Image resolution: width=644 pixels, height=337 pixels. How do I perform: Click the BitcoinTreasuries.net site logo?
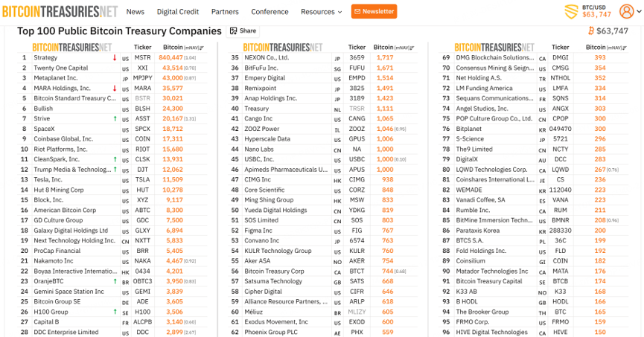point(60,11)
